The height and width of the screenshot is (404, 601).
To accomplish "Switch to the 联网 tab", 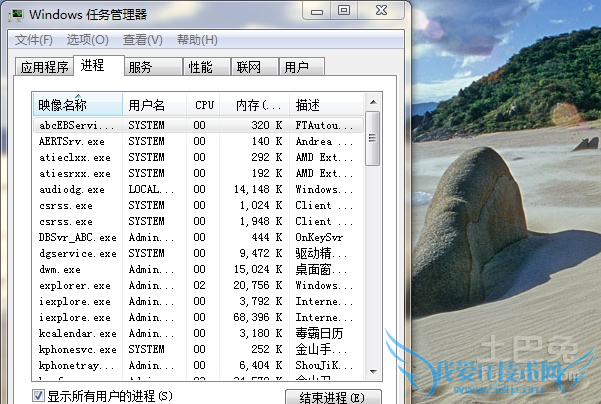I will pos(255,67).
